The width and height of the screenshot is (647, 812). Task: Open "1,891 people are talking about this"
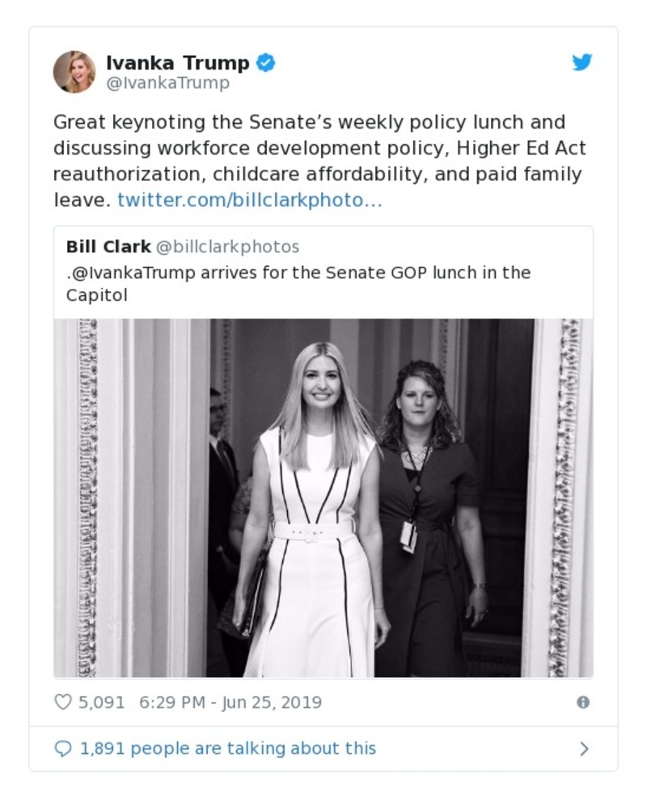click(x=228, y=749)
